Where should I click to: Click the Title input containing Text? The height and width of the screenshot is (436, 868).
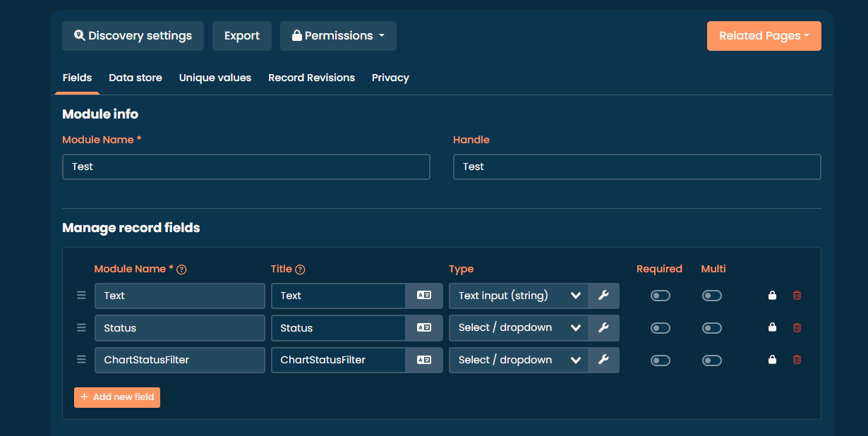(339, 296)
